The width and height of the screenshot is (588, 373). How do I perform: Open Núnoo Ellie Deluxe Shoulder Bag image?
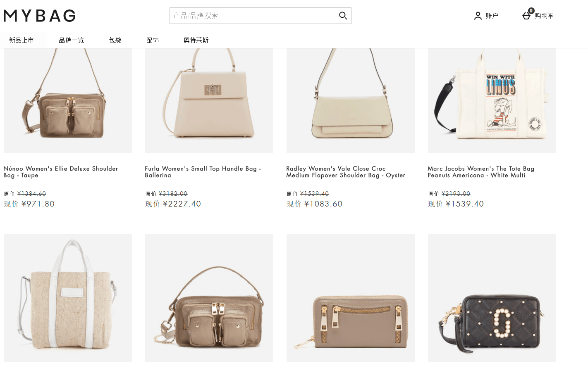[68, 100]
